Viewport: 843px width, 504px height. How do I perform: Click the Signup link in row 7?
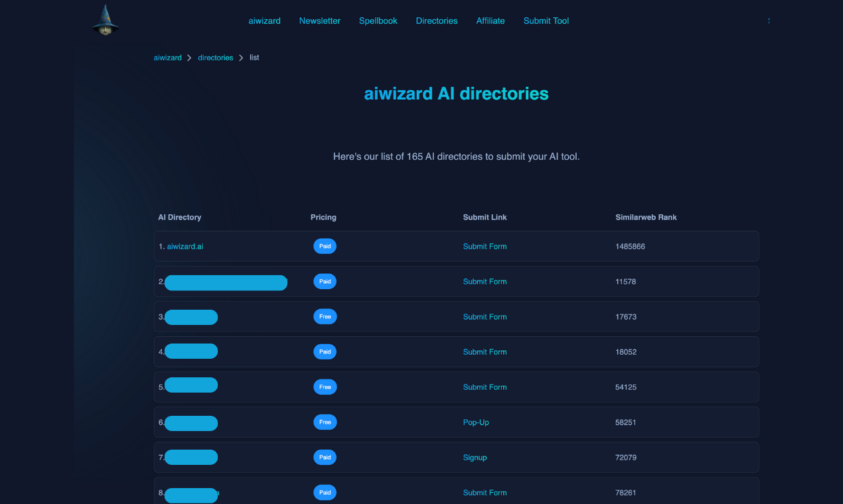coord(475,457)
